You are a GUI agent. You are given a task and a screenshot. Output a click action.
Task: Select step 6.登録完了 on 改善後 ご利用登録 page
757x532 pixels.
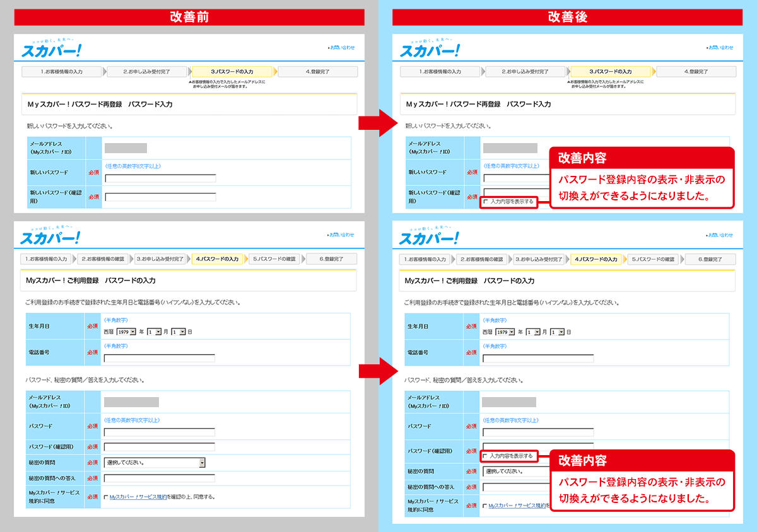point(710,259)
